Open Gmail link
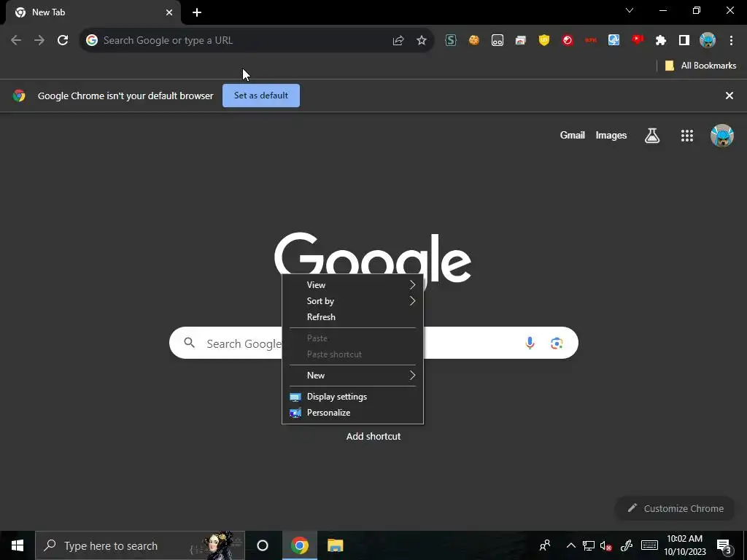 [572, 135]
